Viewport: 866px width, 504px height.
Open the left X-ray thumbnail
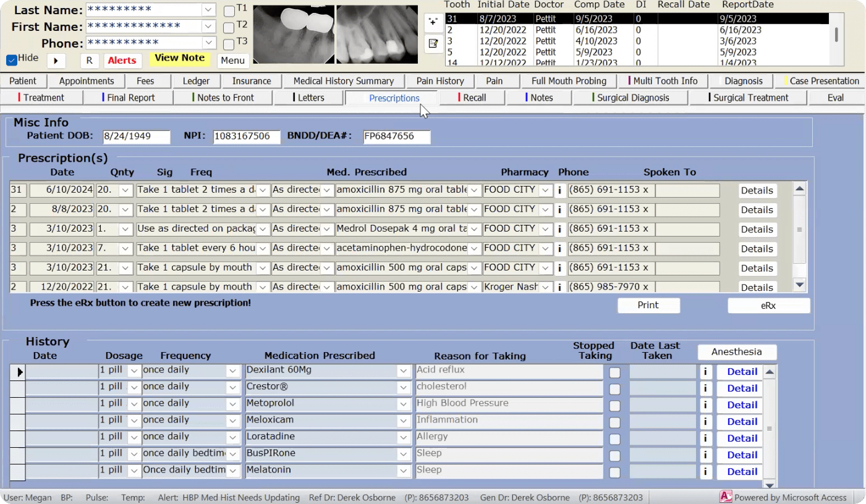[294, 35]
